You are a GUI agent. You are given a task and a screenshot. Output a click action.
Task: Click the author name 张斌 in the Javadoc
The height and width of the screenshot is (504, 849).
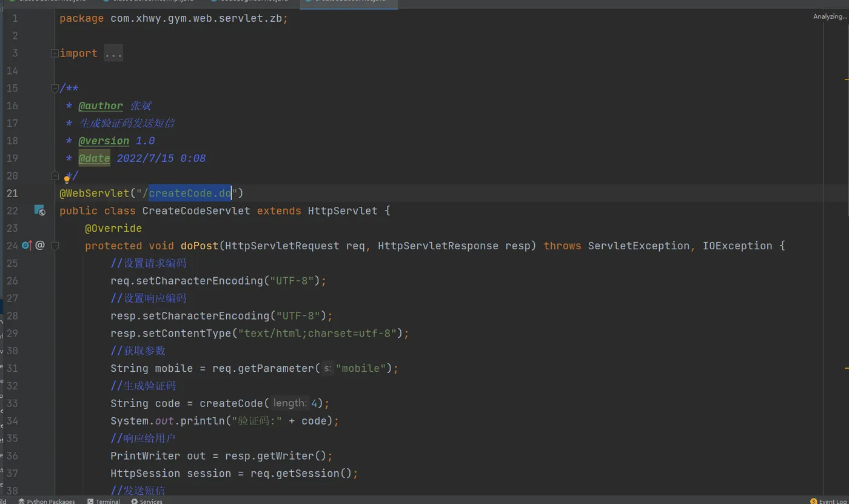click(x=141, y=106)
